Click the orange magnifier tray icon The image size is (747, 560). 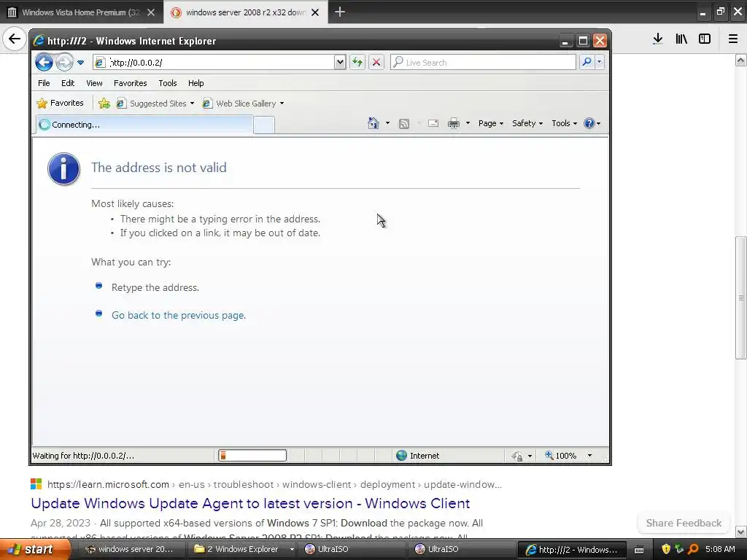[693, 549]
